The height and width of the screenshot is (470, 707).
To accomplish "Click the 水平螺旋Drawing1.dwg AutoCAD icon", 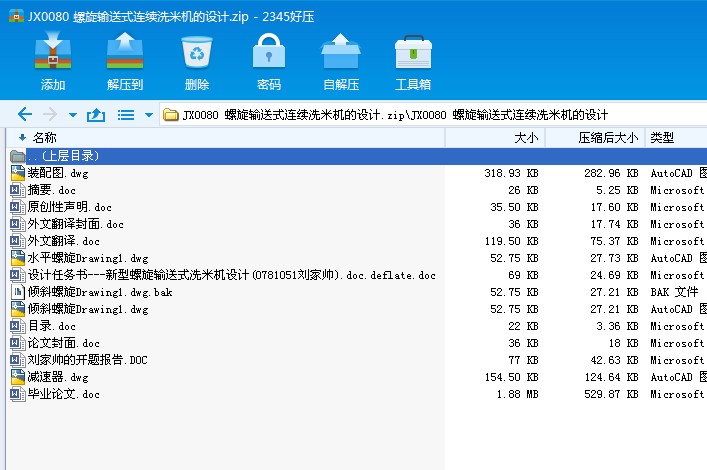I will pyautogui.click(x=18, y=258).
